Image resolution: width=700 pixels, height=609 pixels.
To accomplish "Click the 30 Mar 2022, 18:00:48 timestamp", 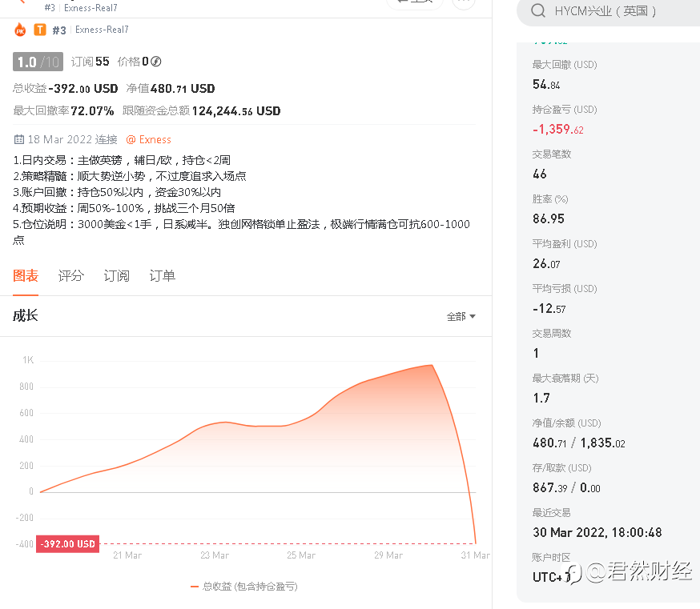I will pyautogui.click(x=597, y=532).
